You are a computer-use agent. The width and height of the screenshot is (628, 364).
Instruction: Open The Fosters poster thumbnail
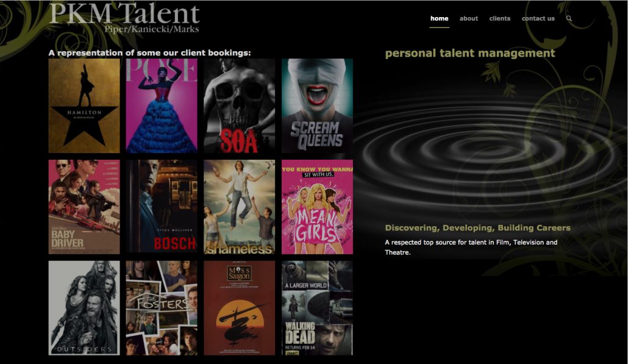tap(162, 308)
